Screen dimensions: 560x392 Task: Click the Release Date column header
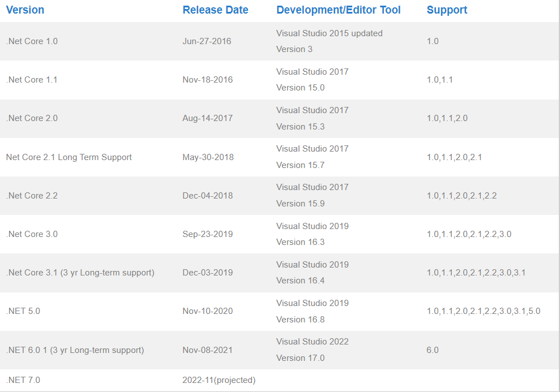point(215,10)
